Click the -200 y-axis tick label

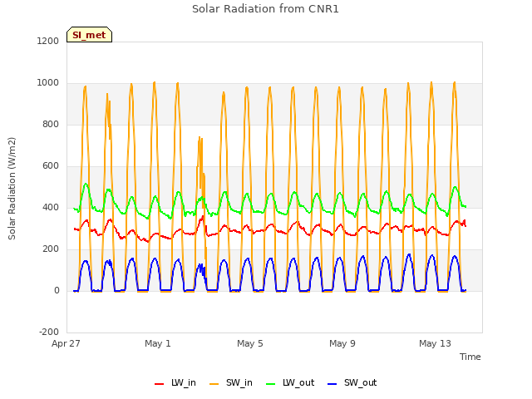click(49, 332)
